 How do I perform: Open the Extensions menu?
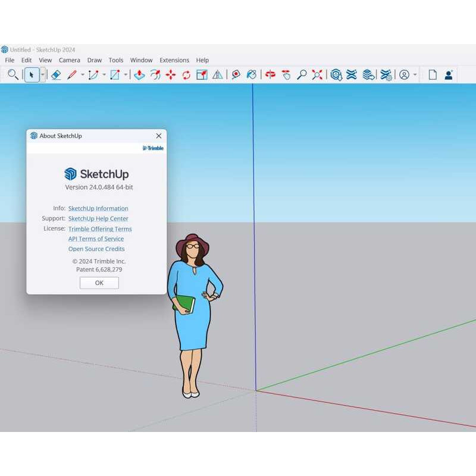click(174, 60)
